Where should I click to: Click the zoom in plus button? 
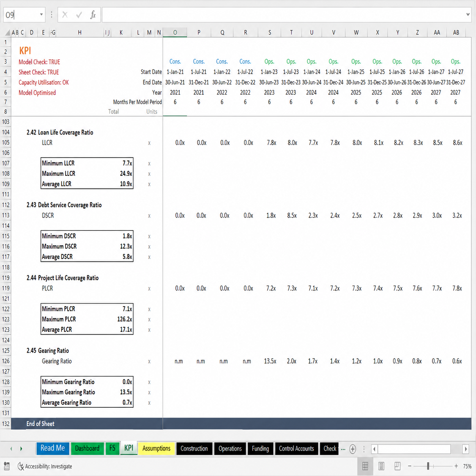coord(456,466)
